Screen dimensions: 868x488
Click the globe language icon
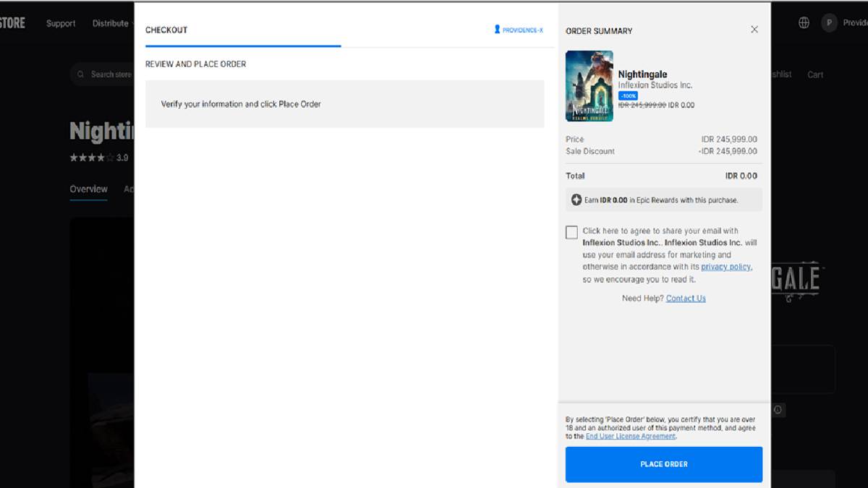[x=804, y=23]
